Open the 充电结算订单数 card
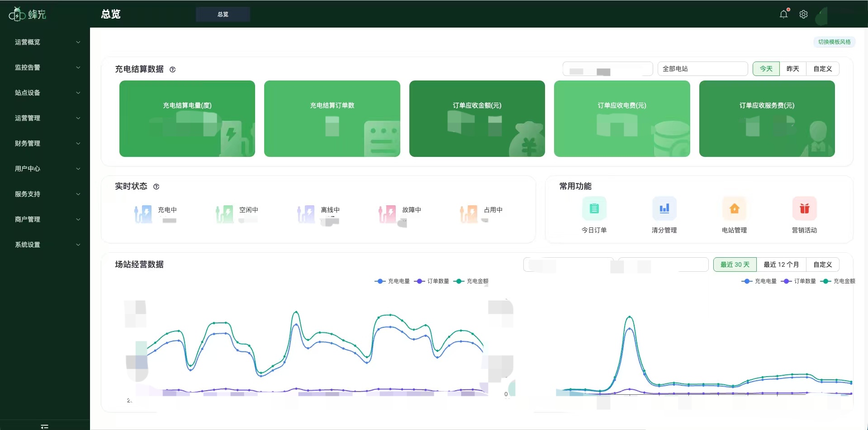868x430 pixels. click(332, 118)
